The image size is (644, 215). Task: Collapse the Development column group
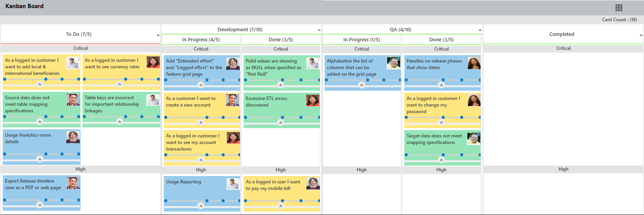point(319,30)
